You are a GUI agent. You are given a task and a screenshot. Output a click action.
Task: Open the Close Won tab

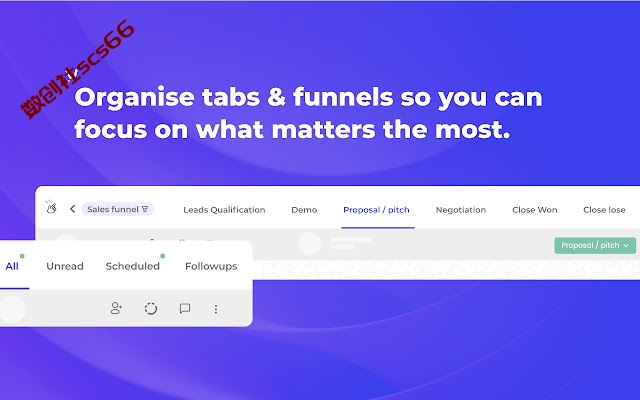pyautogui.click(x=535, y=210)
